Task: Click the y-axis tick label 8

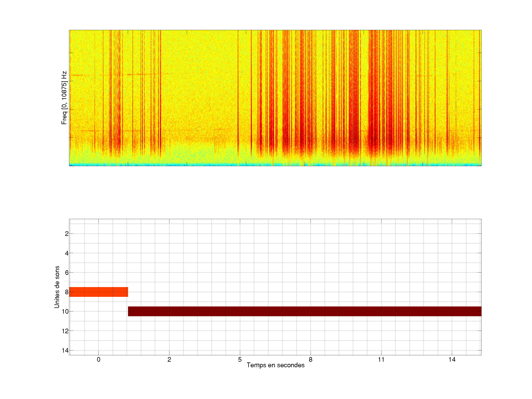Action: [x=67, y=292]
